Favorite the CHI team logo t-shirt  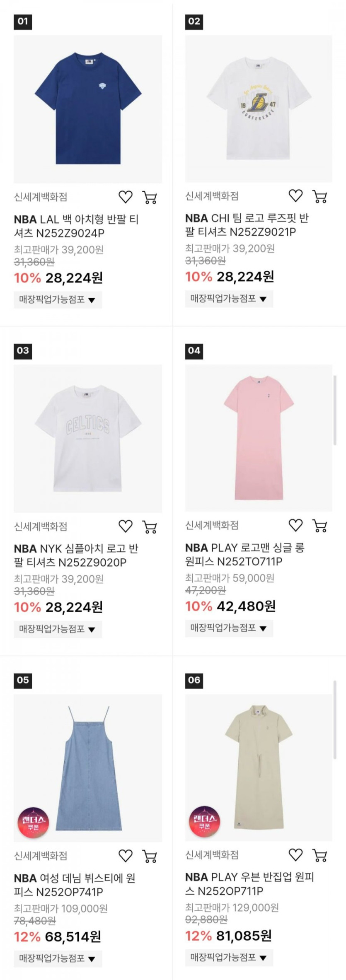point(295,196)
